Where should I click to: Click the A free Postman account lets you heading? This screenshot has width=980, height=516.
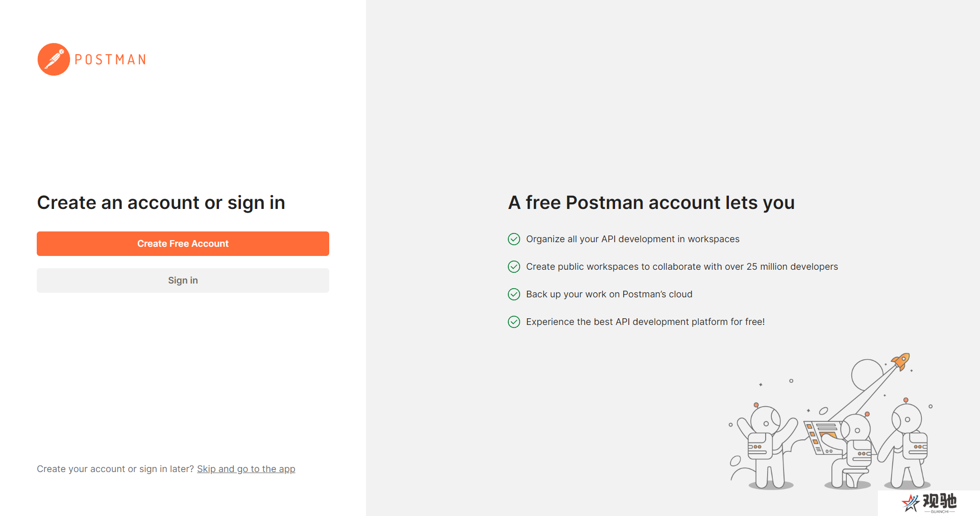coord(651,203)
